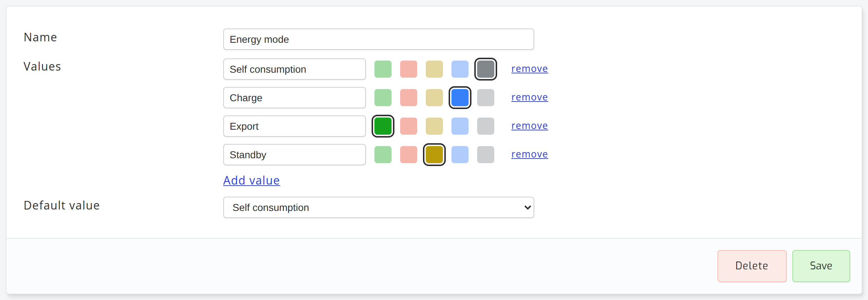This screenshot has width=868, height=300.
Task: Remove the Standby value
Action: 530,154
